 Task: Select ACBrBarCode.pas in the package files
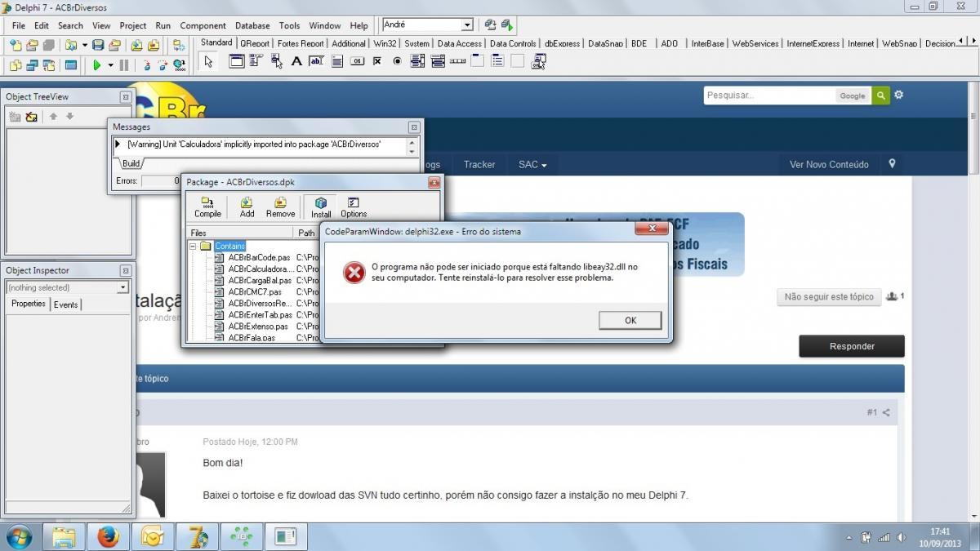(259, 257)
